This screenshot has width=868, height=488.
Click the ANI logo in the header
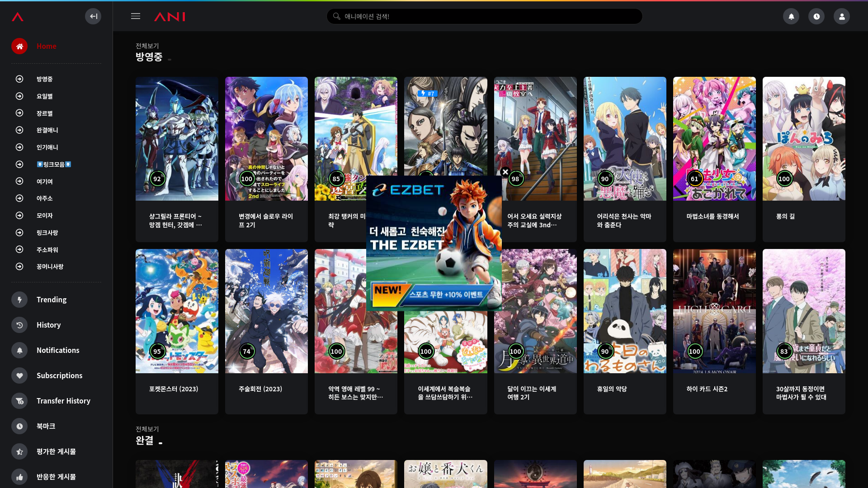(170, 17)
